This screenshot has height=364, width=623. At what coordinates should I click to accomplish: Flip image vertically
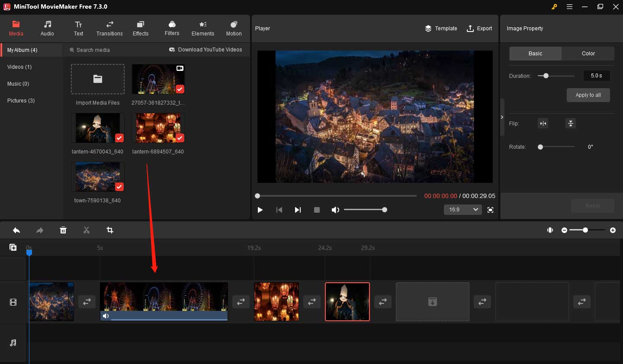point(571,124)
